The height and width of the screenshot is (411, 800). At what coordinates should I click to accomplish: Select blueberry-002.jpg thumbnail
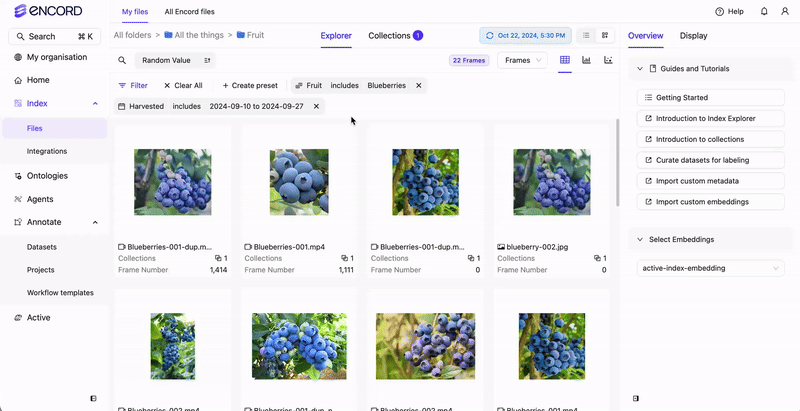coord(552,182)
